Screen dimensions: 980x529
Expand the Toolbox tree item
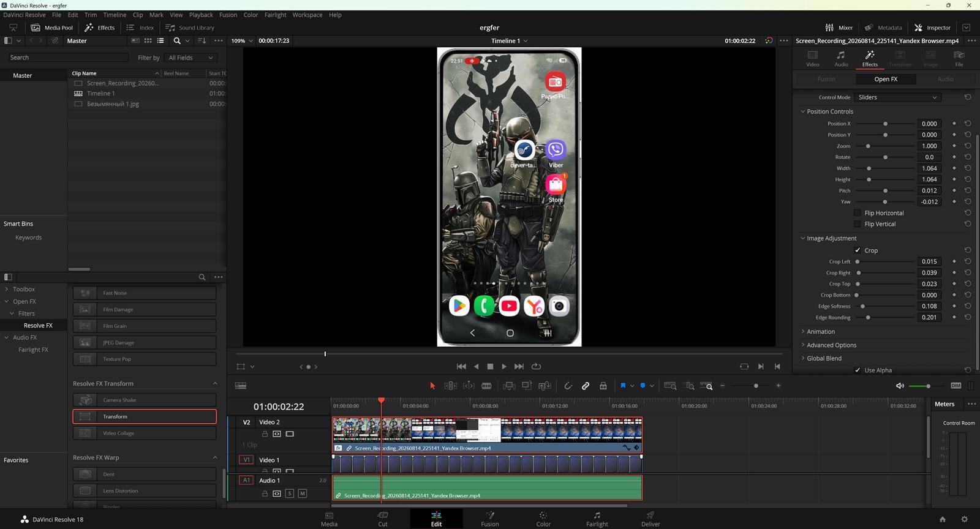pyautogui.click(x=7, y=289)
